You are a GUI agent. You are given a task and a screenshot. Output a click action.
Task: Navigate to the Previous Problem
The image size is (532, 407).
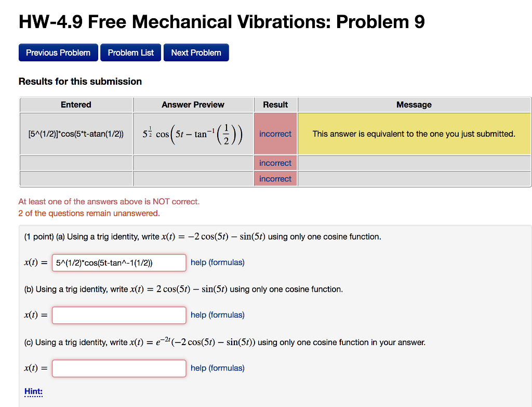click(x=58, y=52)
